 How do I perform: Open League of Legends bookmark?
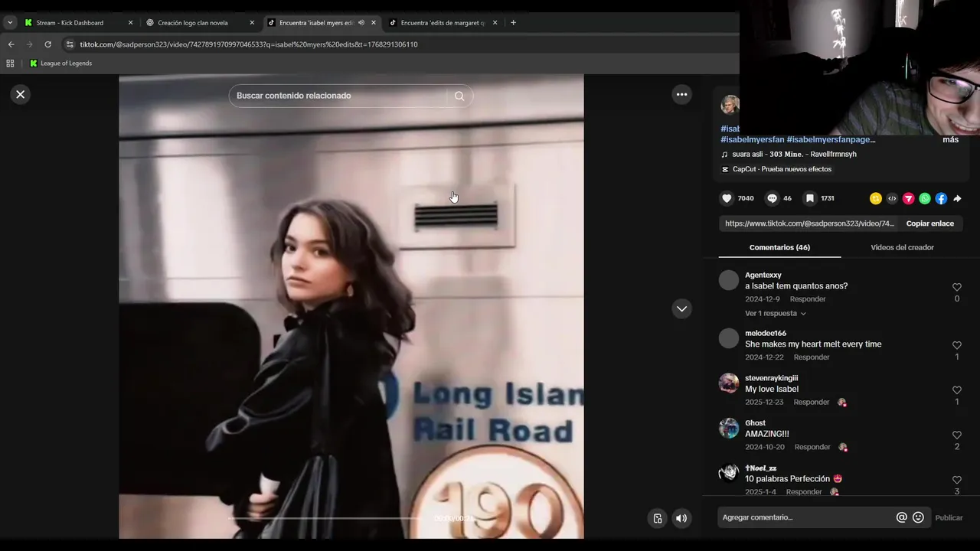tap(60, 64)
